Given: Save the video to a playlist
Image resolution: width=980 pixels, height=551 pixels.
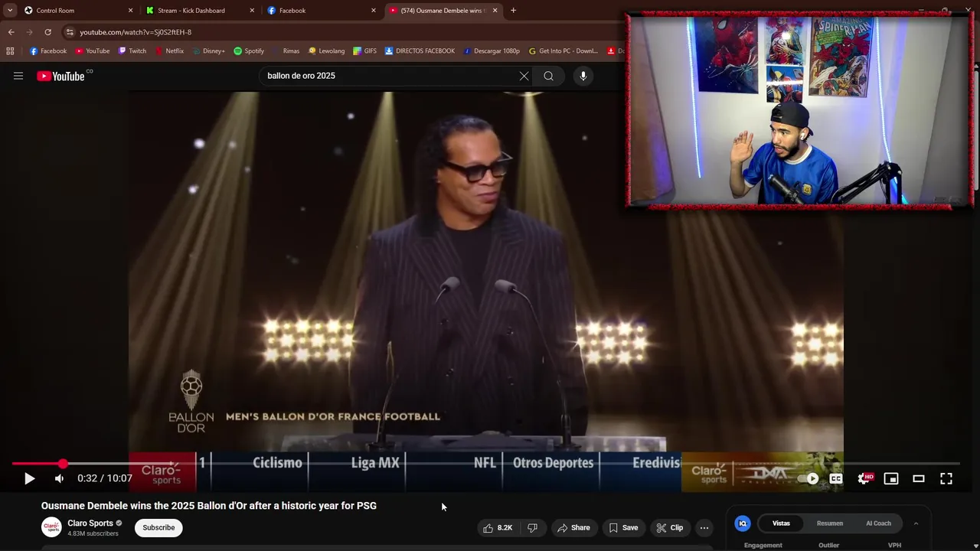Looking at the screenshot, I should point(623,527).
